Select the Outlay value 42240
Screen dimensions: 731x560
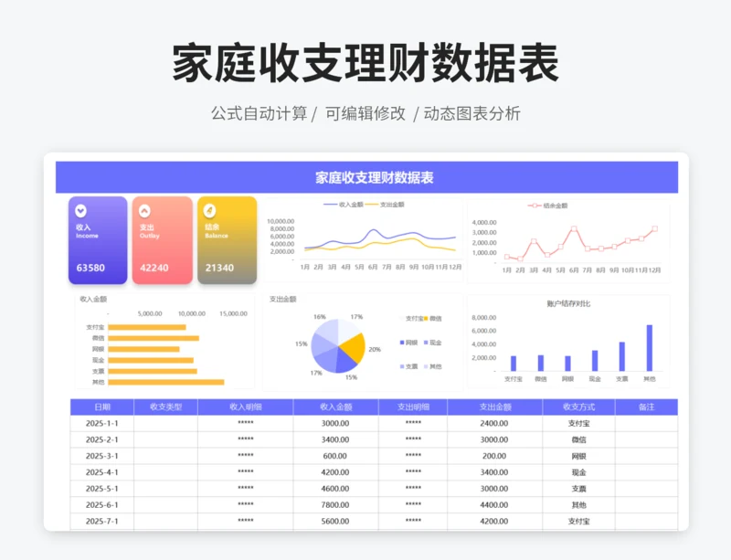point(154,268)
